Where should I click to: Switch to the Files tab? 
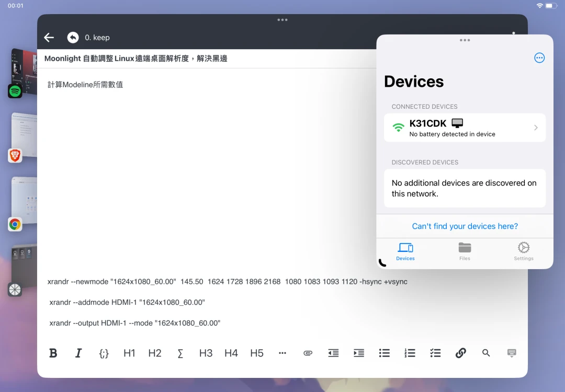465,251
